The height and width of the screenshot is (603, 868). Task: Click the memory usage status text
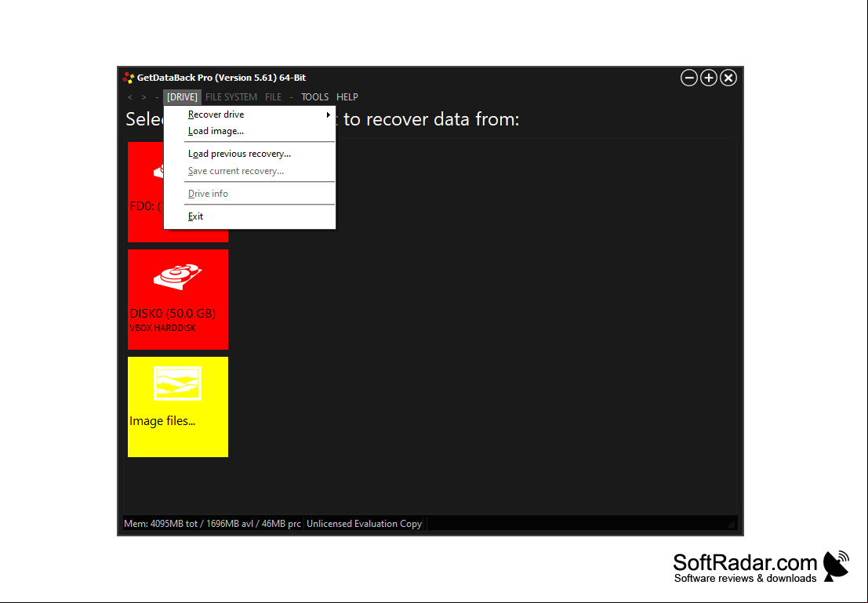212,524
